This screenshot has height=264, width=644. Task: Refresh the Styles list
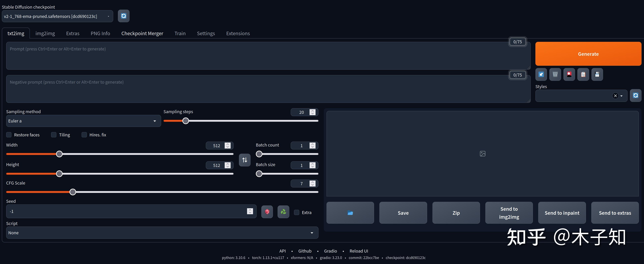[x=635, y=96]
